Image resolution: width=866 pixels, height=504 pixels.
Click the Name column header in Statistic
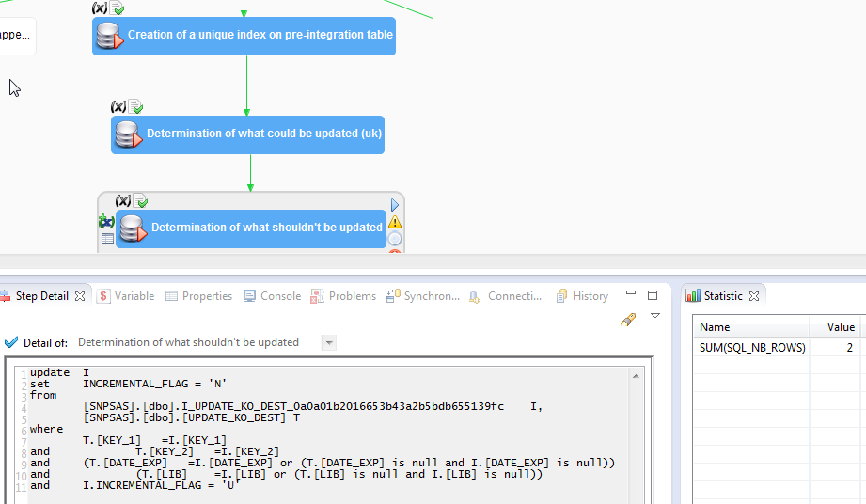(751, 327)
